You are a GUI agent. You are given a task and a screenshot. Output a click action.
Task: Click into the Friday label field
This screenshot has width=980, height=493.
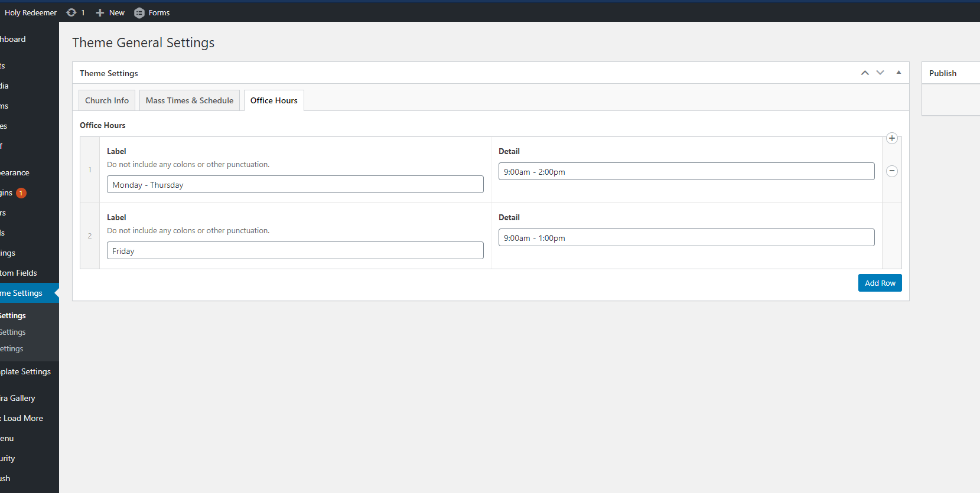pos(295,251)
